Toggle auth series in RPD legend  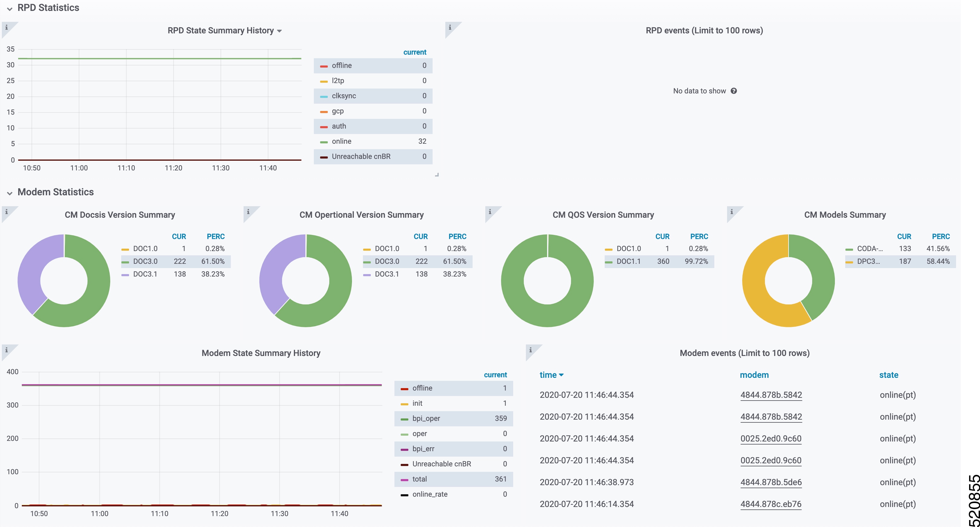click(339, 126)
